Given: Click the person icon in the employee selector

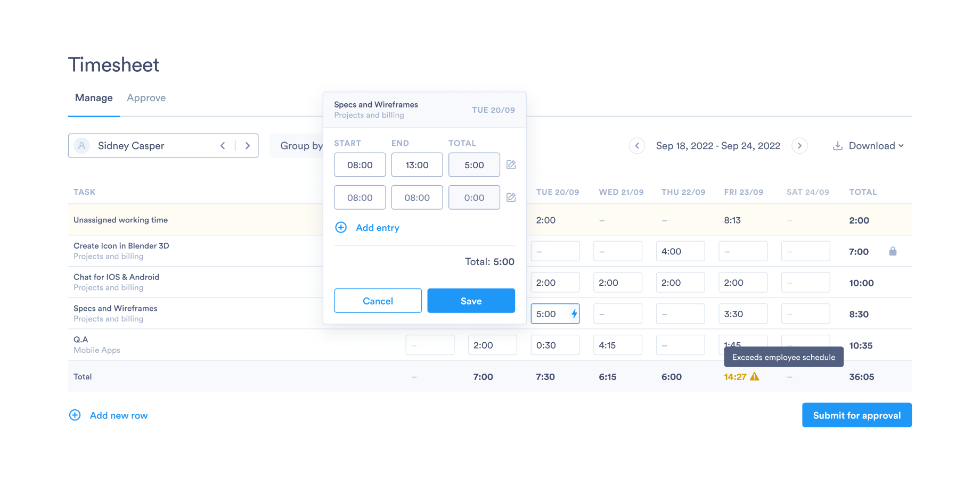Looking at the screenshot, I should pos(81,145).
